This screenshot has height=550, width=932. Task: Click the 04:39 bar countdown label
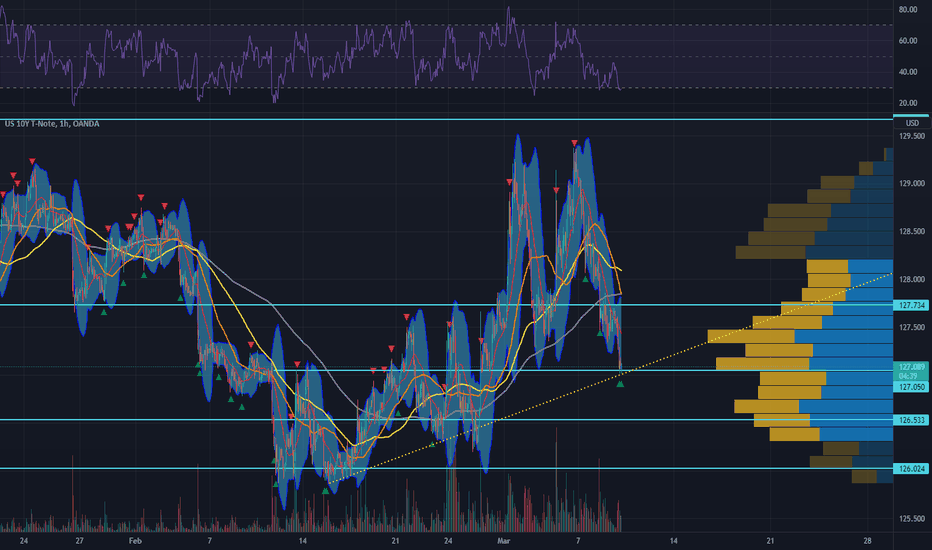[x=908, y=376]
